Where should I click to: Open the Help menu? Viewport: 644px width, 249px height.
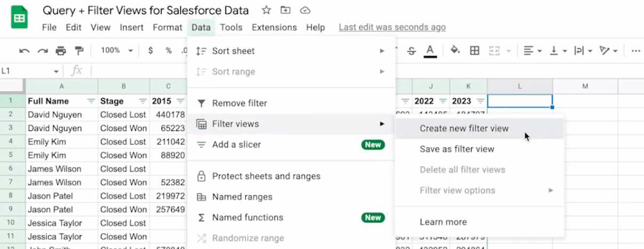pos(316,27)
